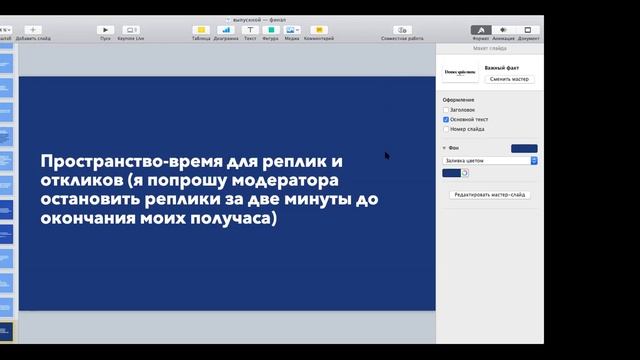Open the zoom level dropdown
Screen dimensions: 640x360
point(6,30)
